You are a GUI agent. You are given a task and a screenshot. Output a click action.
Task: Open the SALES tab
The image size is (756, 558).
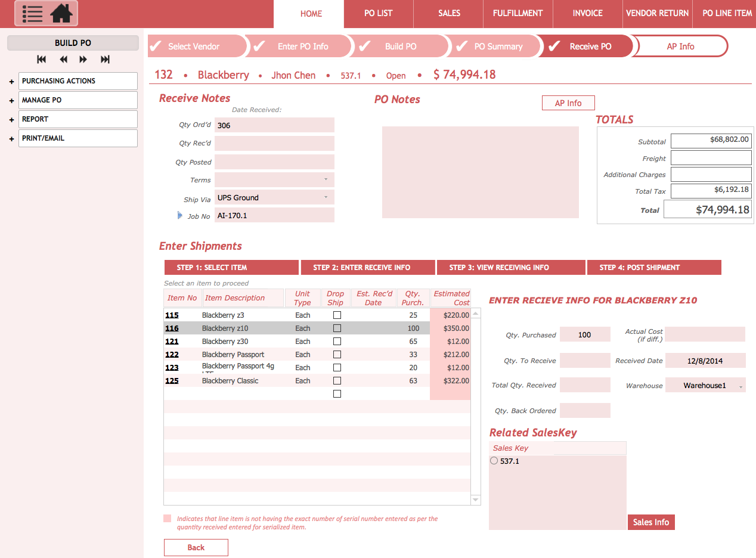(449, 14)
